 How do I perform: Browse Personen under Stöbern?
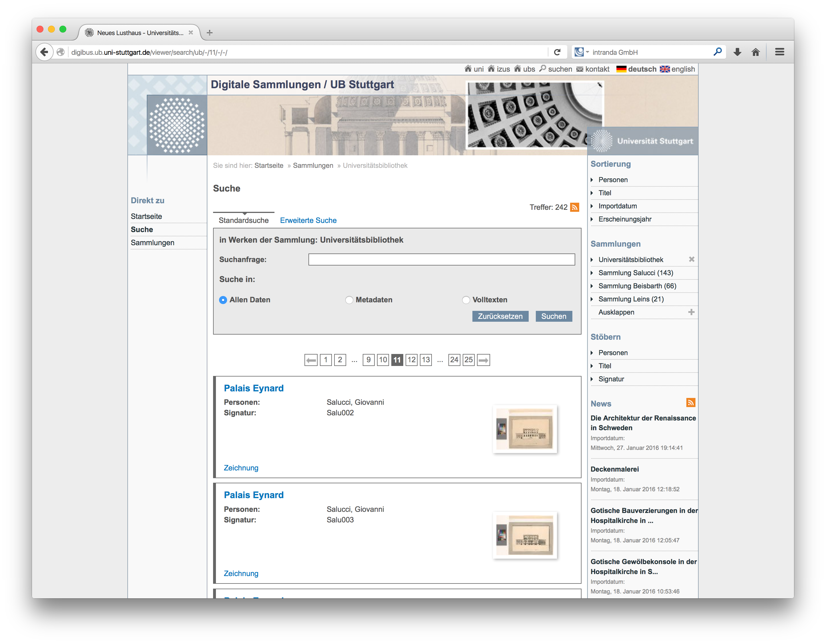pyautogui.click(x=613, y=353)
